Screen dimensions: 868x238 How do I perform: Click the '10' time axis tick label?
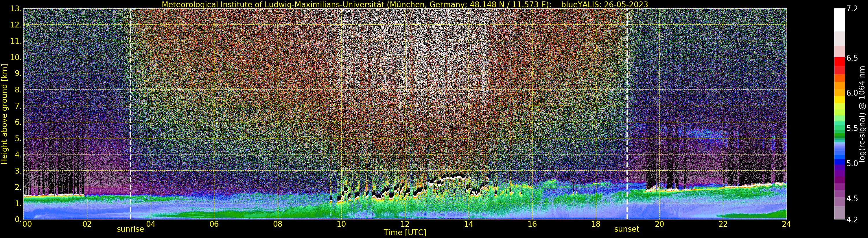tap(341, 224)
